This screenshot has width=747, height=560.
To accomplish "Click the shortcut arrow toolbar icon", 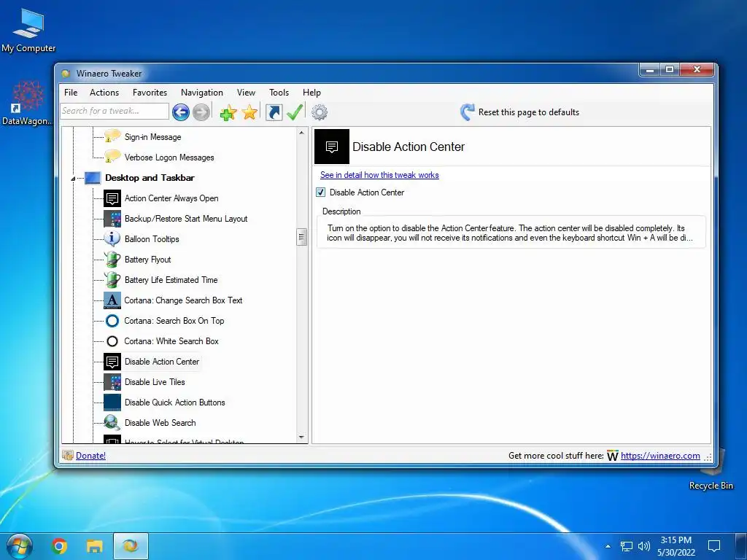I will click(274, 112).
